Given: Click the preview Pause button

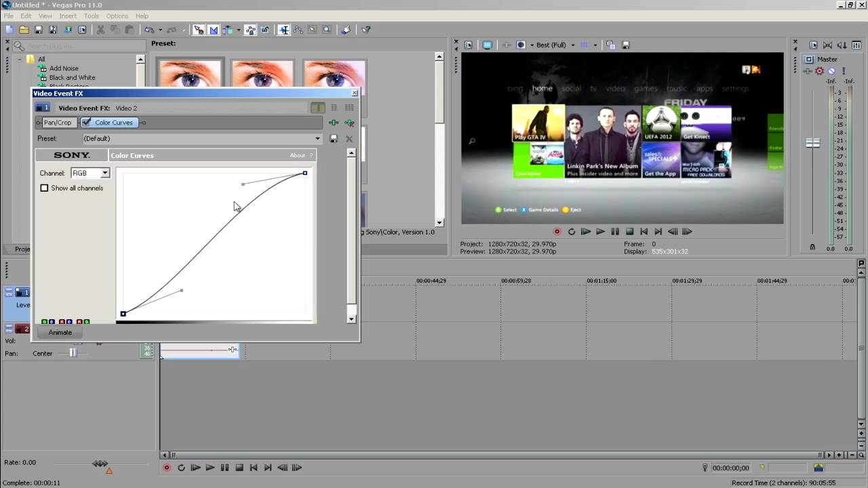Looking at the screenshot, I should pos(615,231).
